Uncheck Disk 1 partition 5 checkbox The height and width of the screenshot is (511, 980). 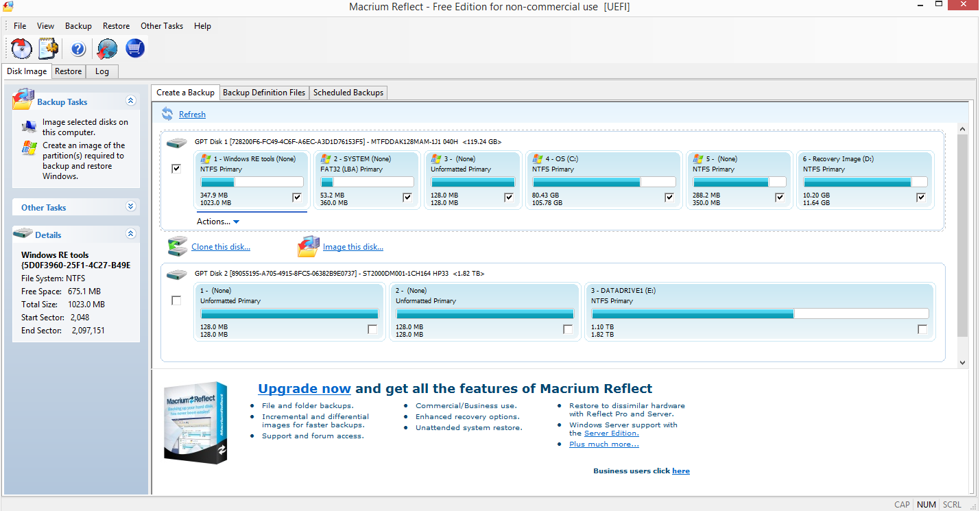pyautogui.click(x=780, y=198)
